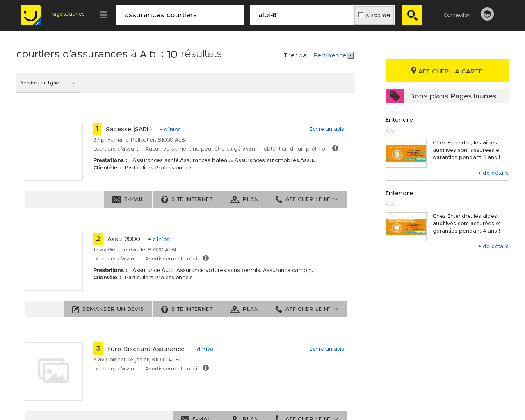Click the 'albi-81' location field

302,15
